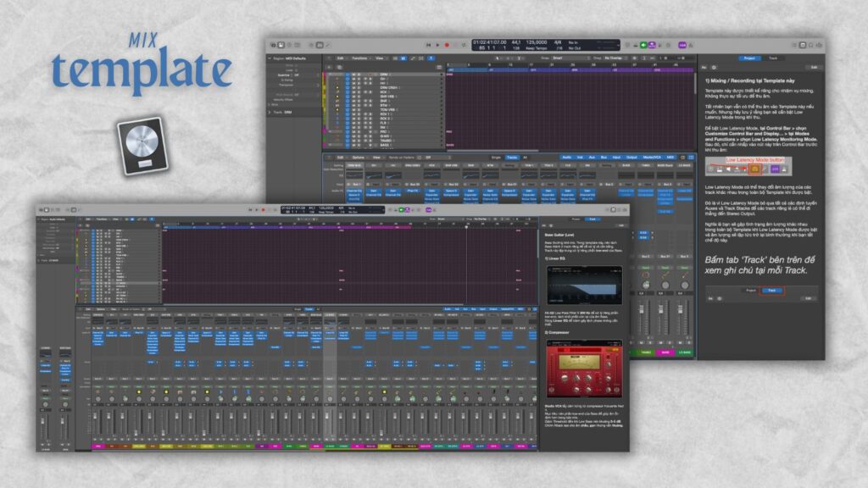Switch to the Project tab in back notes panel
This screenshot has height=488, width=868.
tap(751, 58)
